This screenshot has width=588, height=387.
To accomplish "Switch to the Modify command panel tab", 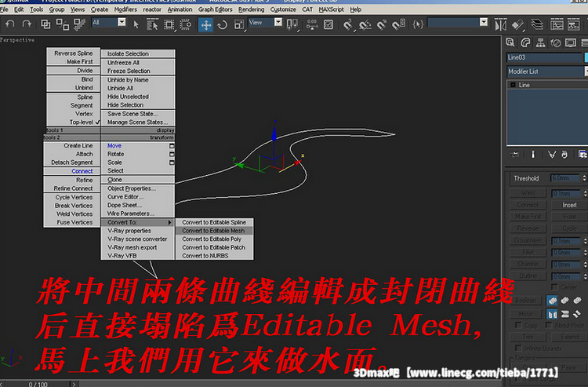I will [525, 43].
